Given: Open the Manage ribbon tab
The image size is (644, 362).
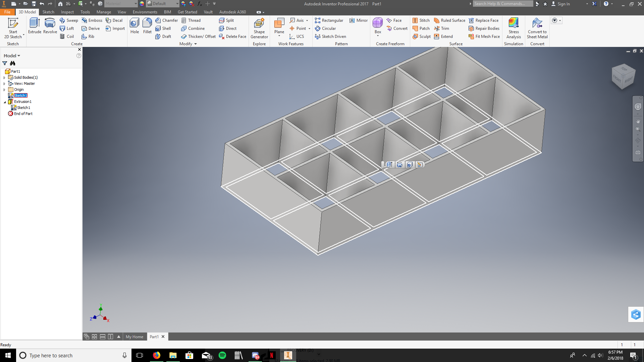Looking at the screenshot, I should pyautogui.click(x=104, y=12).
